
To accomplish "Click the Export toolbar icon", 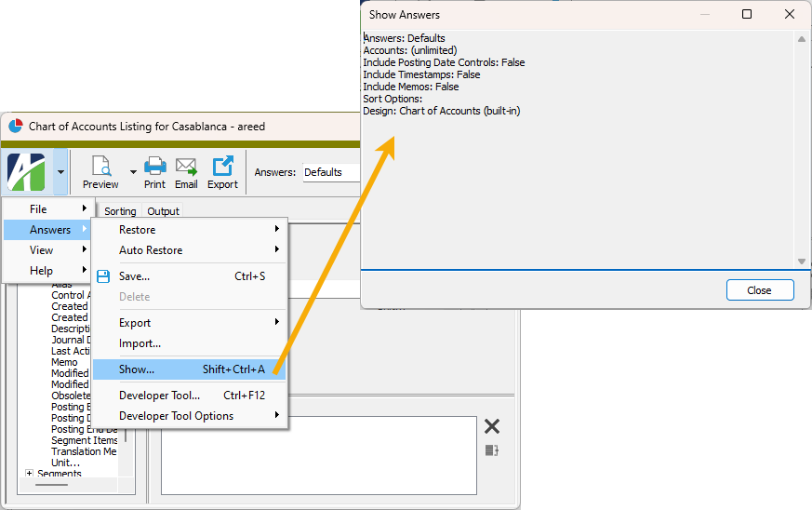I will 222,172.
